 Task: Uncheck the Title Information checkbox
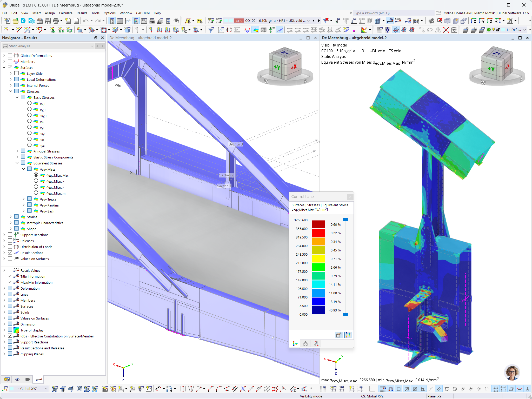(x=10, y=276)
